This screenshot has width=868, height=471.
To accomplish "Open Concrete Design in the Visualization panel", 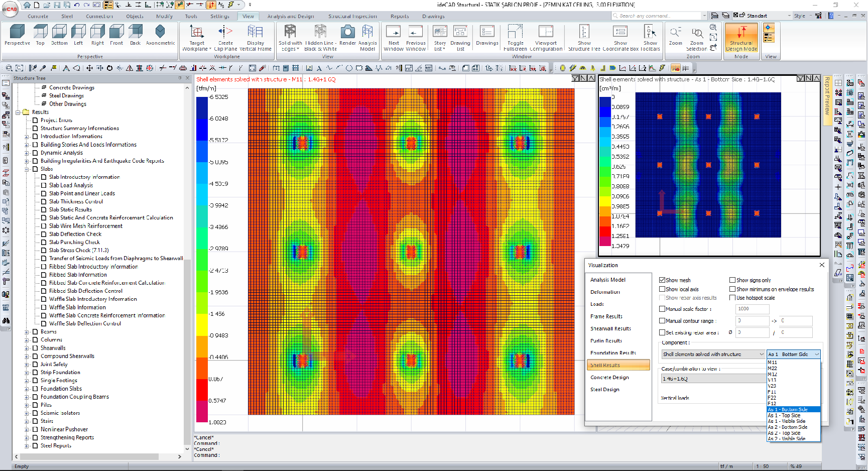I will tap(609, 377).
